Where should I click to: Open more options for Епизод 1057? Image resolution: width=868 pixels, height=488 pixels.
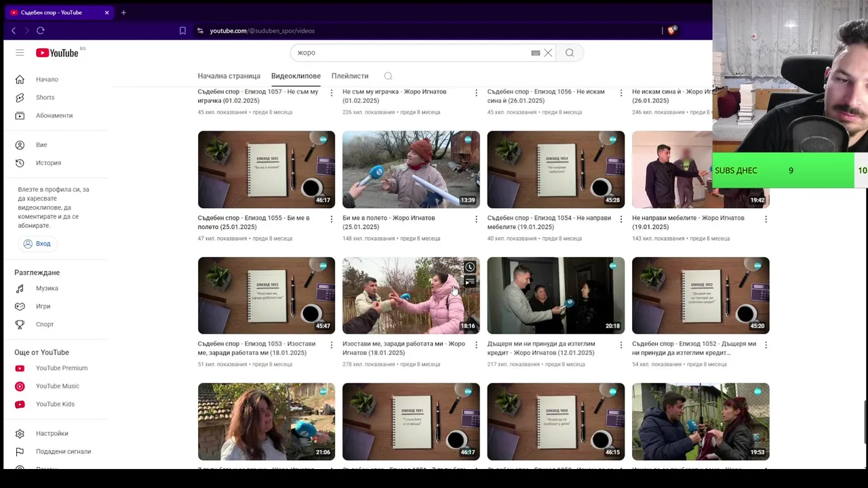[331, 93]
